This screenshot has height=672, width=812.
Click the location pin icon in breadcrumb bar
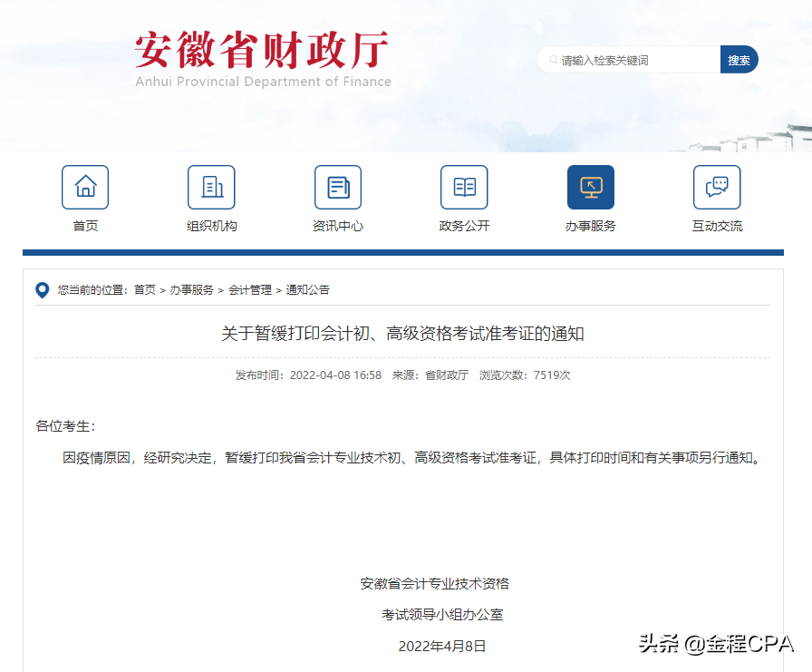41,290
